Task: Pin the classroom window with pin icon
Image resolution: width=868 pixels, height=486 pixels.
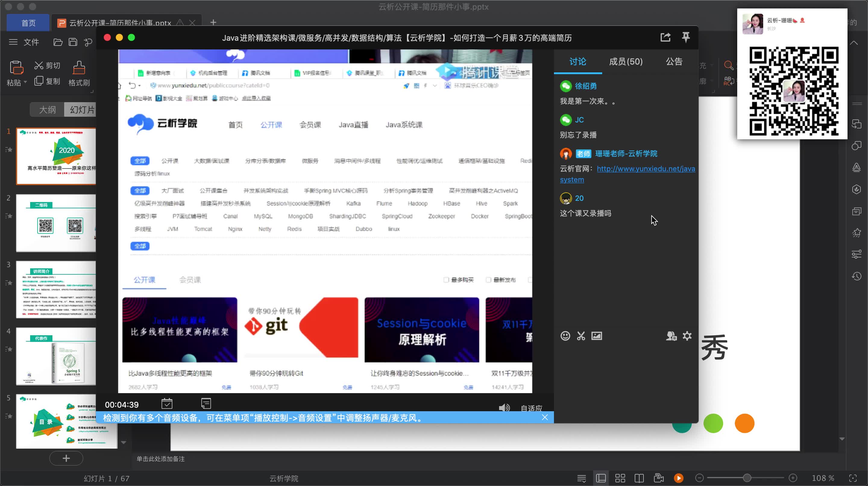Action: (x=685, y=37)
